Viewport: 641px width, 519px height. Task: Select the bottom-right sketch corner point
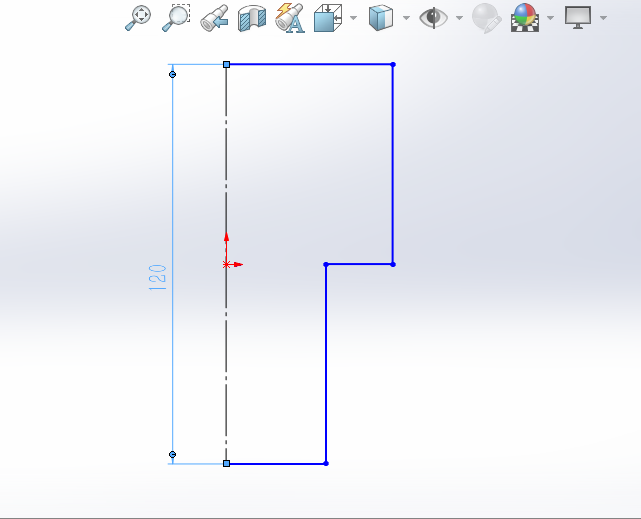point(326,463)
